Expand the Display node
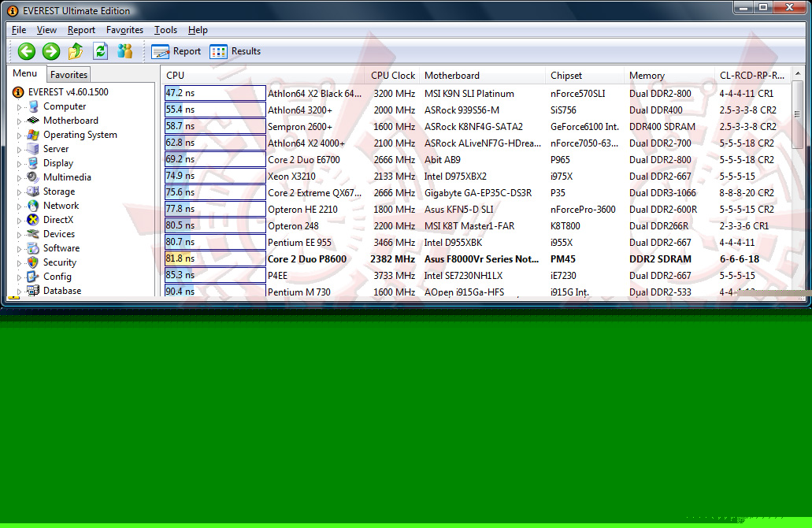812x528 pixels. click(x=19, y=164)
